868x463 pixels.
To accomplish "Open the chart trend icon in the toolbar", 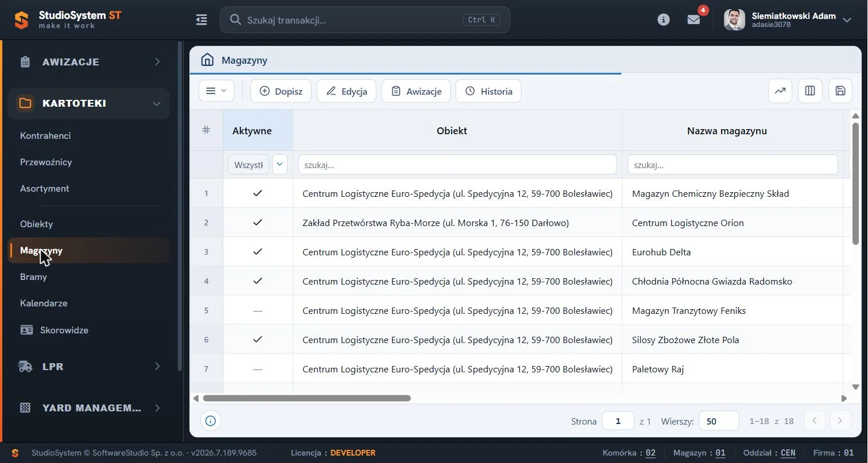I will (x=780, y=91).
